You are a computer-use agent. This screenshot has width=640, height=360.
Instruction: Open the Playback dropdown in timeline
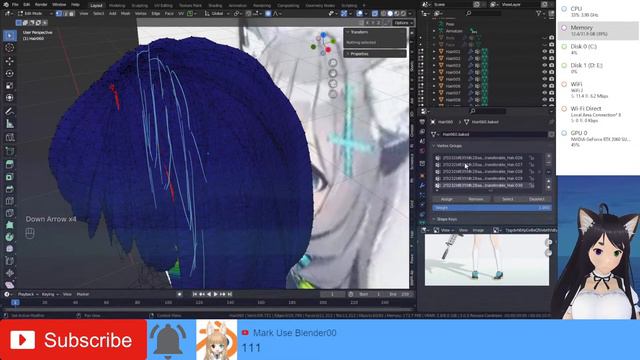[x=28, y=294]
